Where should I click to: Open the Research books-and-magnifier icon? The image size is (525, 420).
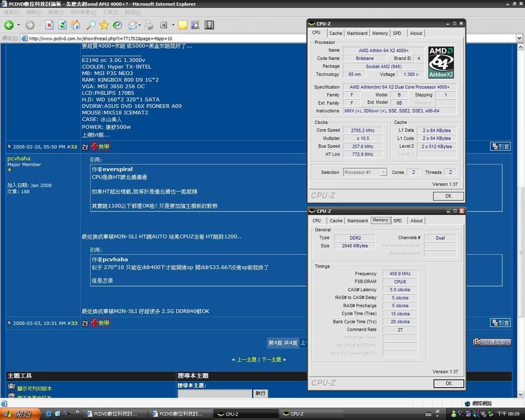(x=195, y=25)
